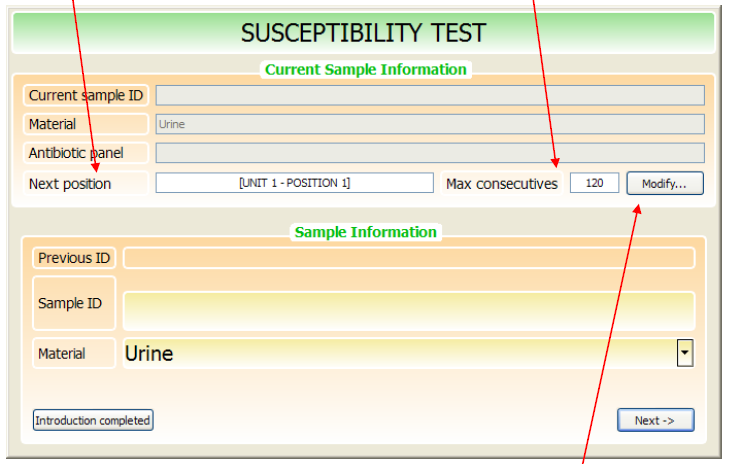This screenshot has width=737, height=464.
Task: Click the Modify... button
Action: [665, 183]
